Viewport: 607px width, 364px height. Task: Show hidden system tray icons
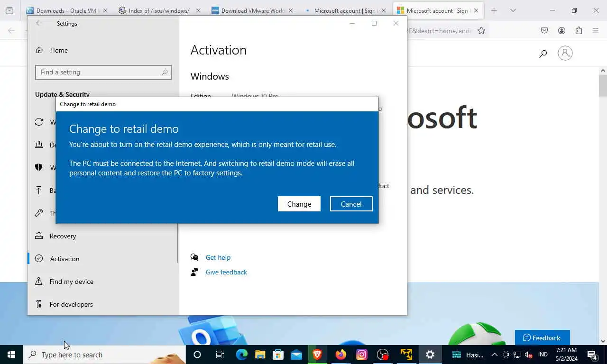point(495,355)
